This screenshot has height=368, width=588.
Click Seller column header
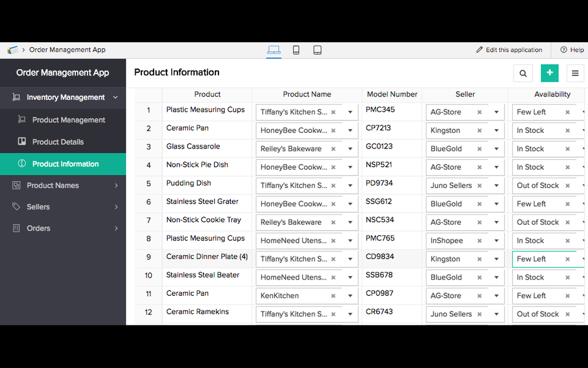click(465, 94)
